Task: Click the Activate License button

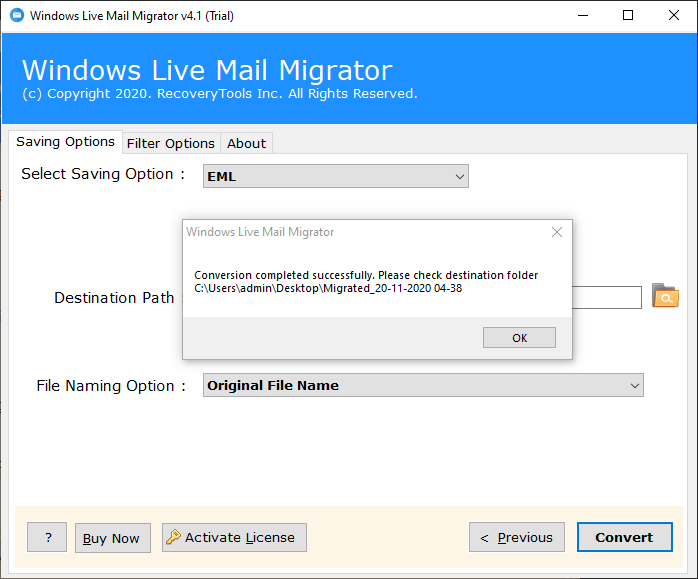Action: pyautogui.click(x=234, y=538)
